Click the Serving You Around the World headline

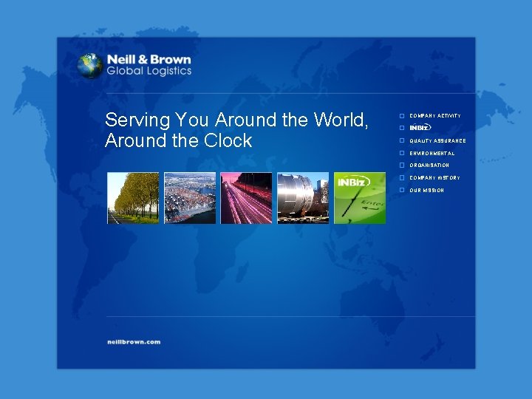pyautogui.click(x=236, y=130)
